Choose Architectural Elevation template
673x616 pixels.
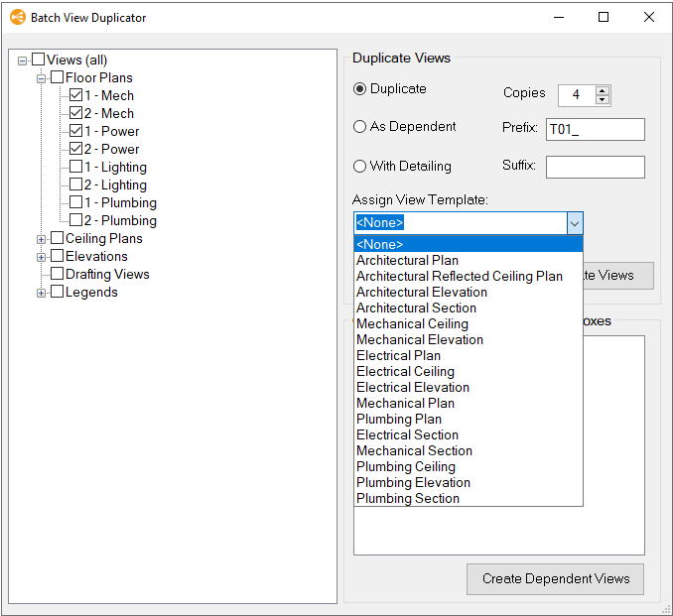(469, 292)
